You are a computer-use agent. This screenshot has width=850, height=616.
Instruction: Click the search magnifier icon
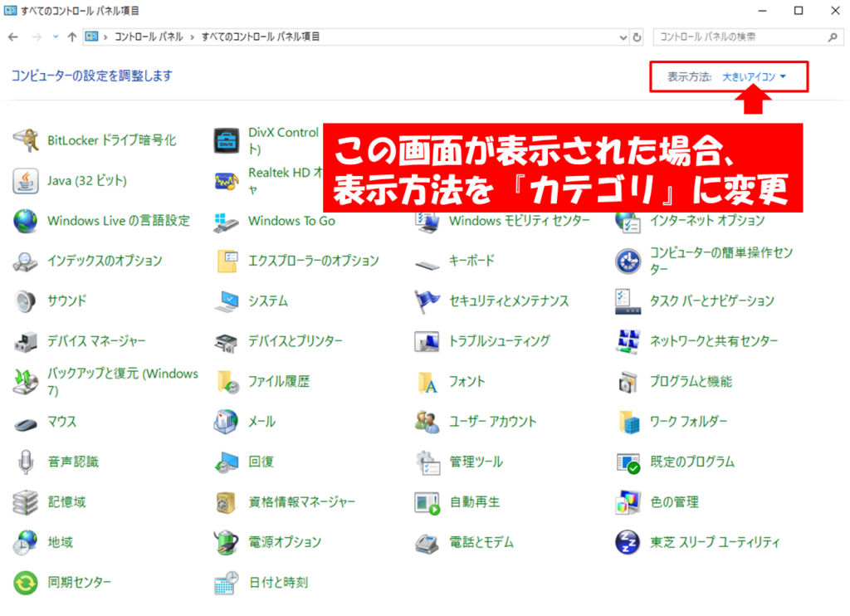pos(833,37)
